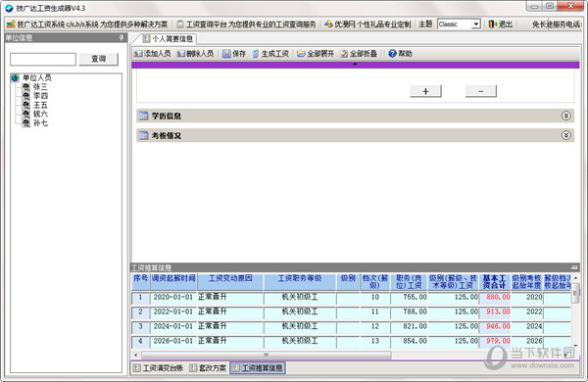
Task: Expand the 考核情况 section chevron
Action: (565, 135)
